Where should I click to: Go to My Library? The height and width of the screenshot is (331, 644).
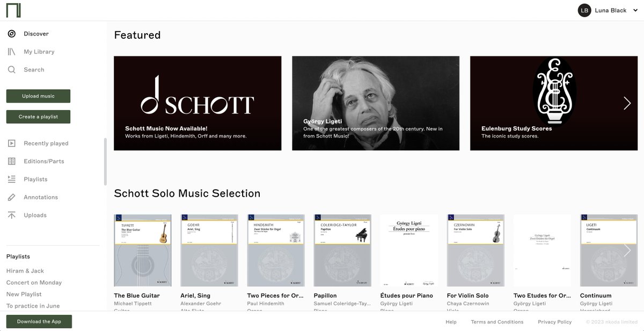[39, 52]
